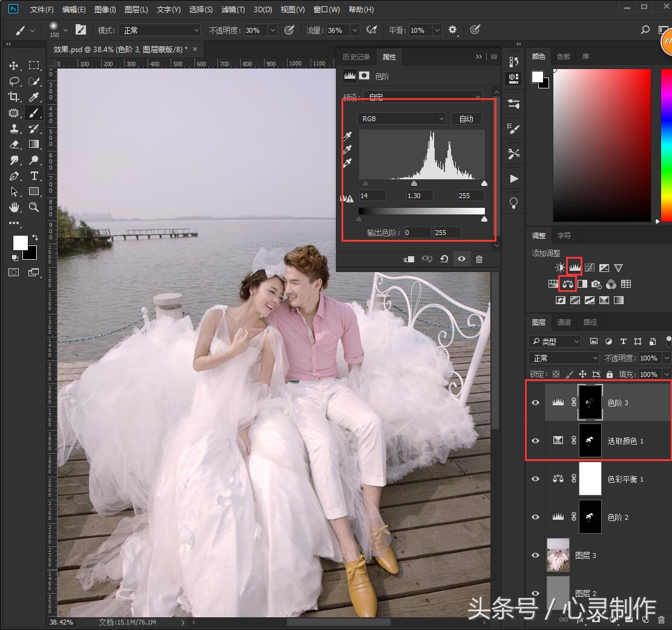Hide the 图层 3 layer
The image size is (672, 630).
click(535, 555)
